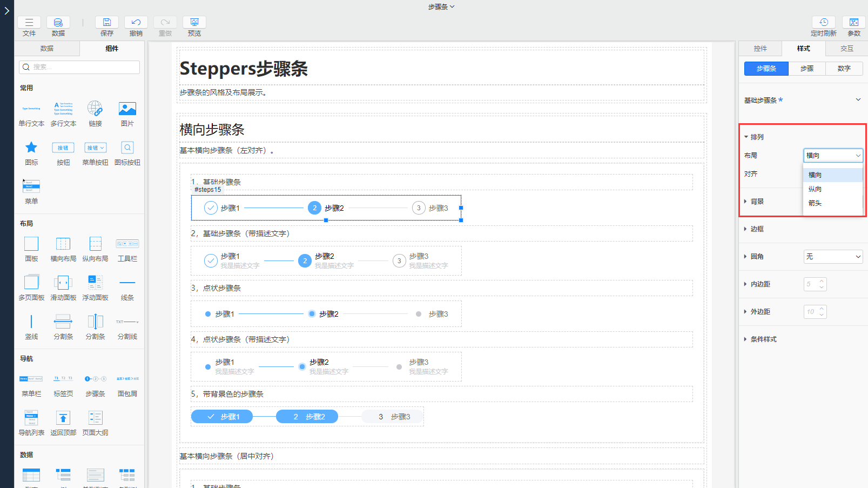
Task: Select the 数字 sub-tab button
Action: (x=844, y=69)
